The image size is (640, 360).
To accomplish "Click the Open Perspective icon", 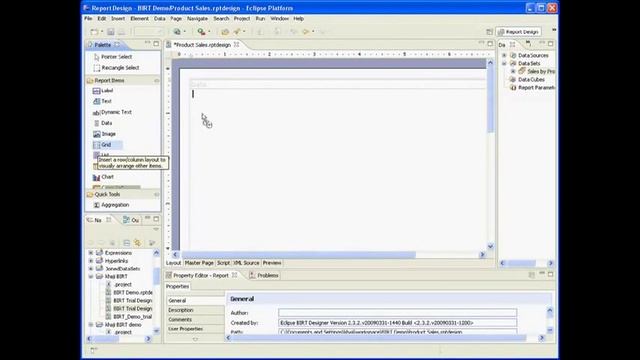I will pyautogui.click(x=489, y=32).
